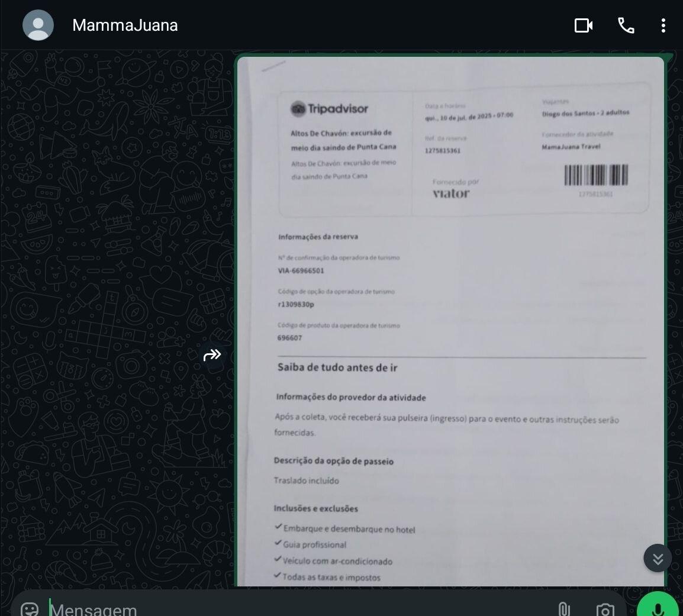Click 'Embarque e desembarque no hotel' line
Screen dimensions: 683x616
[x=349, y=529]
